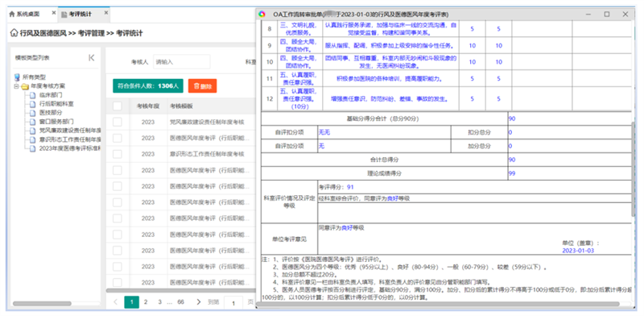Viewport: 644px width, 316px height.
Task: Focus the 考核人 input field
Action: pyautogui.click(x=182, y=62)
